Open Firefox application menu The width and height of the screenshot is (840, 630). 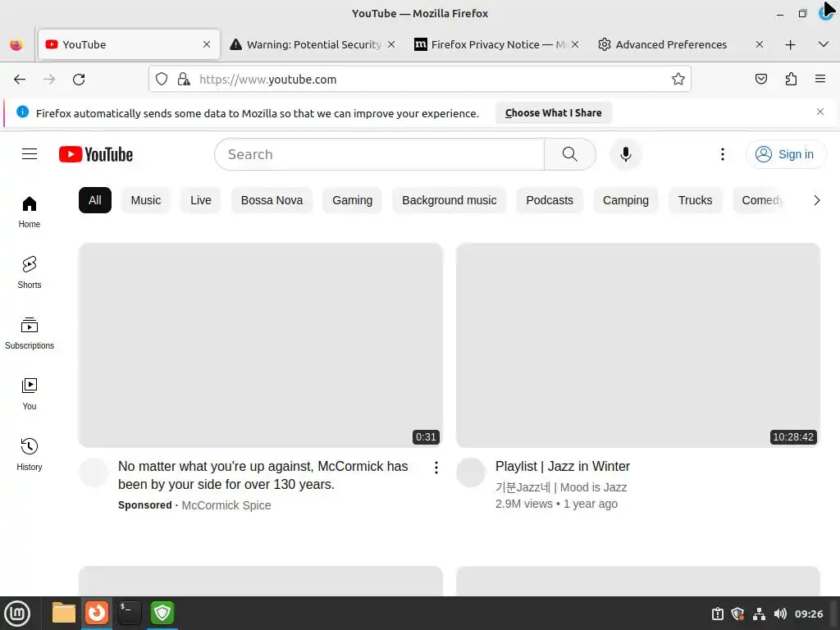(820, 79)
